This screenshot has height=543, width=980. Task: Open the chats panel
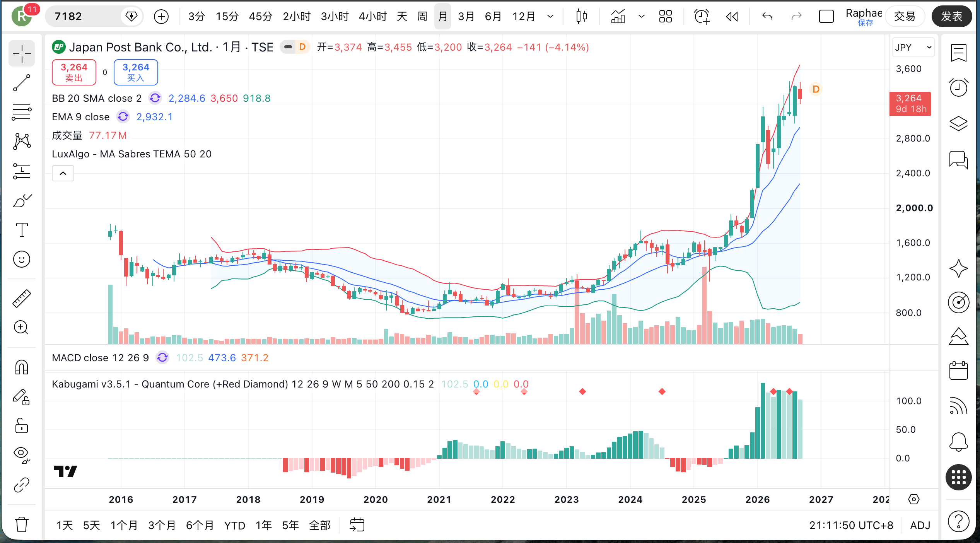[959, 159]
